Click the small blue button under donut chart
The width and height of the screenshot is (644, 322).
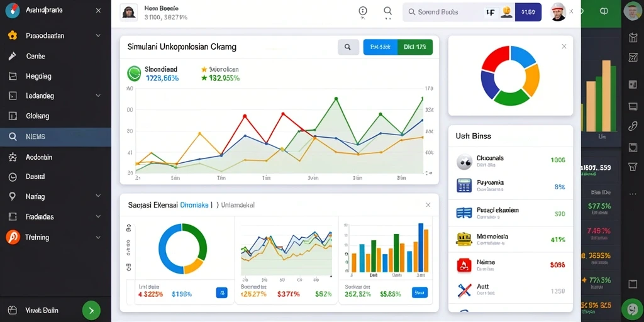pyautogui.click(x=222, y=293)
